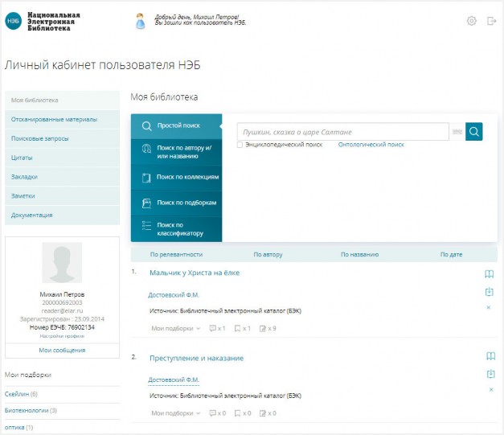Click the Номер ЕЭЧБ: 76902134 text
Screen dimensions: 504x435
point(62,327)
